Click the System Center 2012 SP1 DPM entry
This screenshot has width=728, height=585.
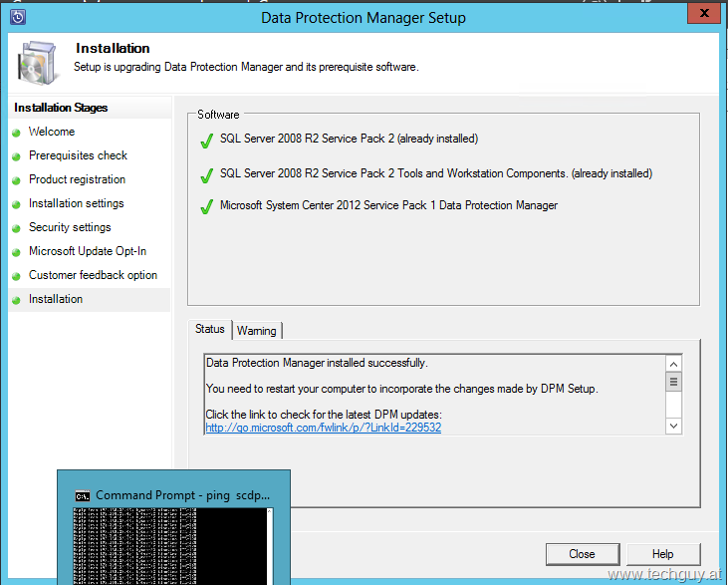pos(389,205)
